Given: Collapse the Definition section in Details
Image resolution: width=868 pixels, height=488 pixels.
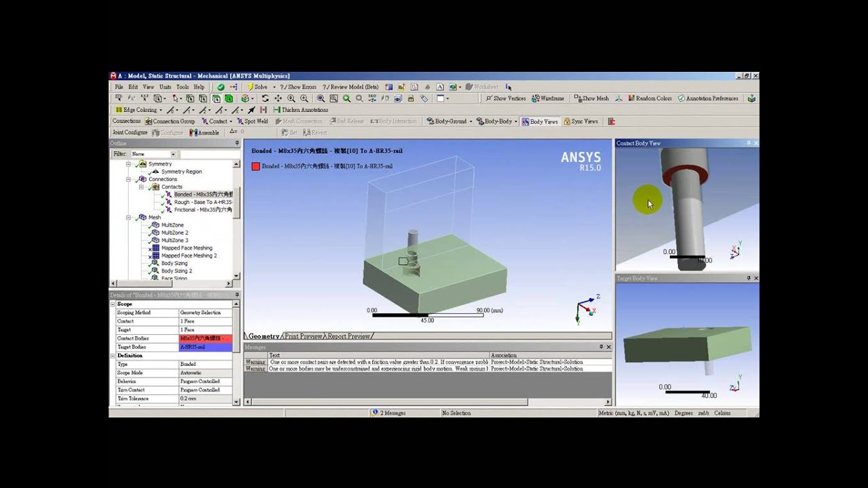Looking at the screenshot, I should [113, 355].
